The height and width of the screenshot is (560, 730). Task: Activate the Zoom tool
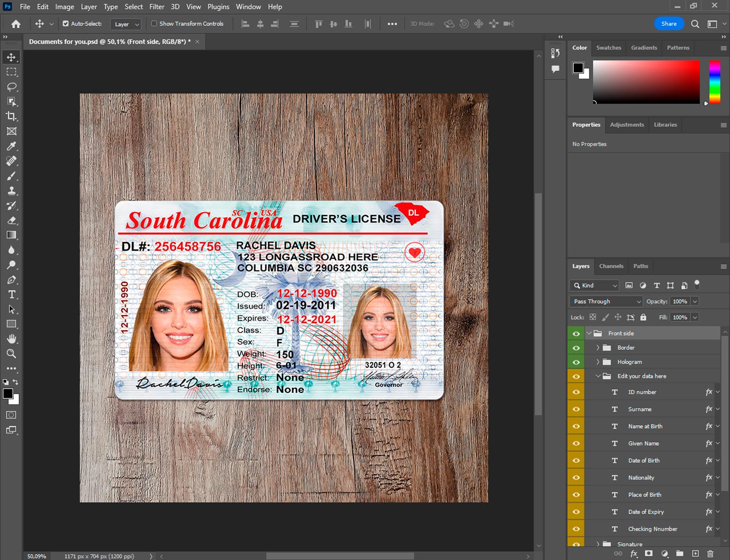(x=11, y=354)
